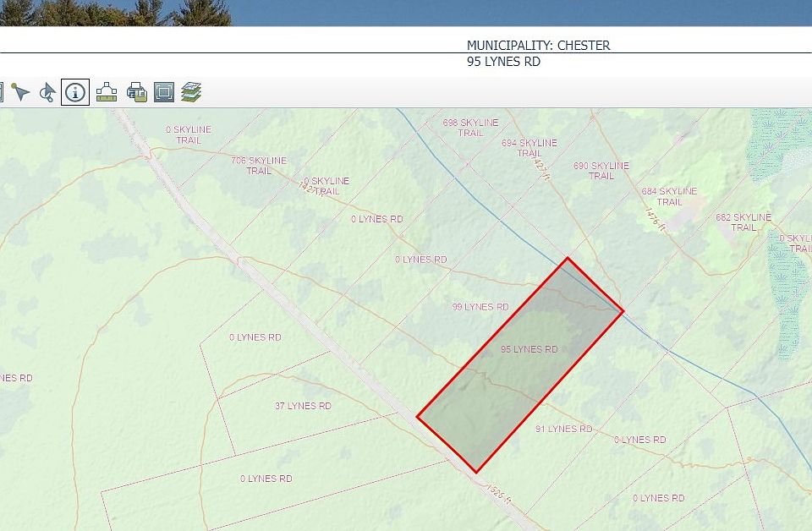The width and height of the screenshot is (812, 531).
Task: Toggle the Identify info tool
Action: coord(75,92)
